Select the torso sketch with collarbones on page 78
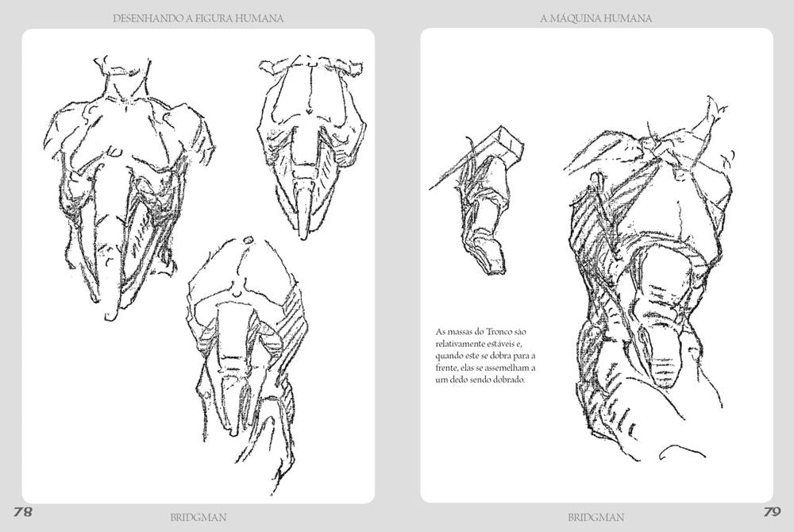This screenshot has width=794, height=532. tap(311, 147)
